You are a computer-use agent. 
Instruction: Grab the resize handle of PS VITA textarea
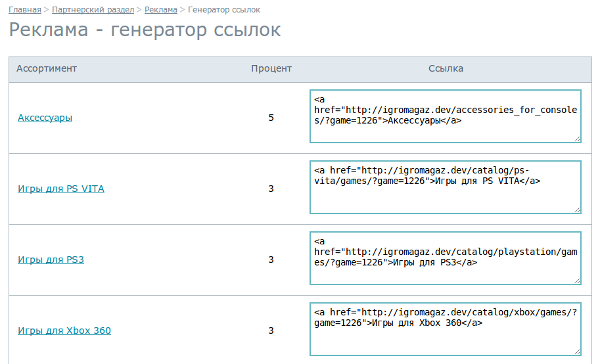pyautogui.click(x=577, y=210)
